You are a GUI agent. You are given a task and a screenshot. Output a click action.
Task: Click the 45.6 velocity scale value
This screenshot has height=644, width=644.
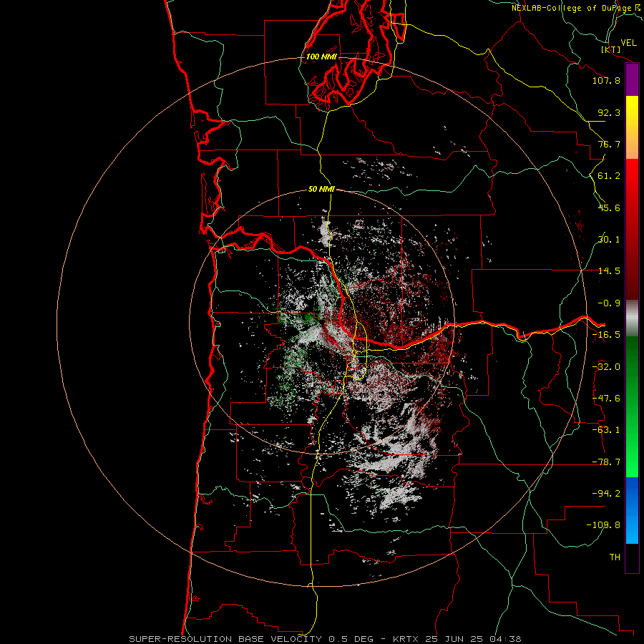pos(609,208)
